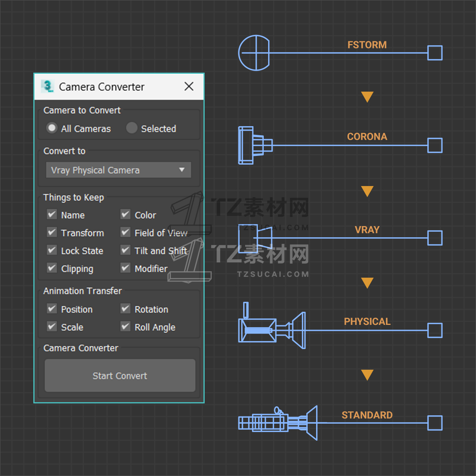
Task: Click the PHYSICAL label
Action: [x=367, y=321]
